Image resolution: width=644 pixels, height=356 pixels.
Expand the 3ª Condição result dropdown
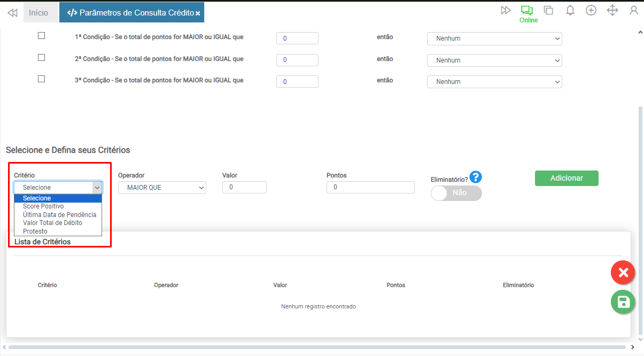pos(494,82)
